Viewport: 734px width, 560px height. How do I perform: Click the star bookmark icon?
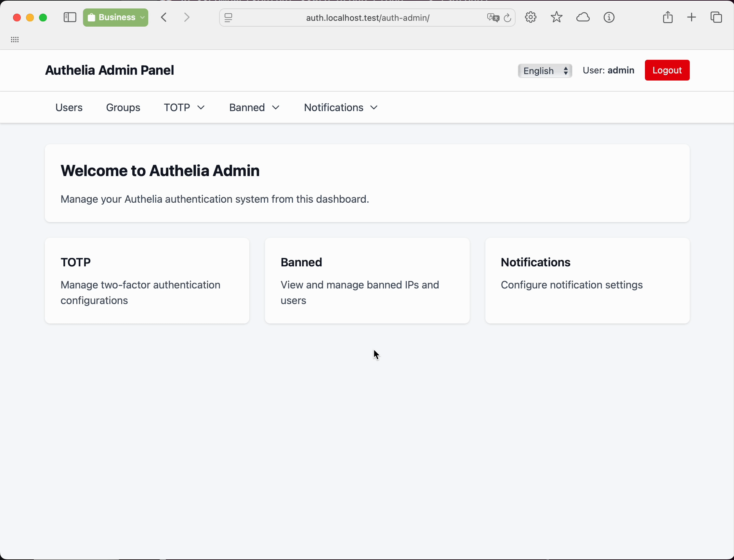click(556, 17)
